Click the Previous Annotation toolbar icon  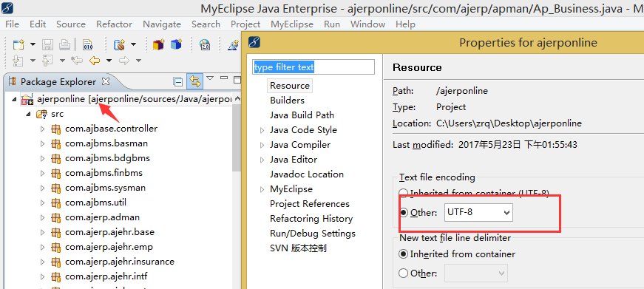point(47,61)
